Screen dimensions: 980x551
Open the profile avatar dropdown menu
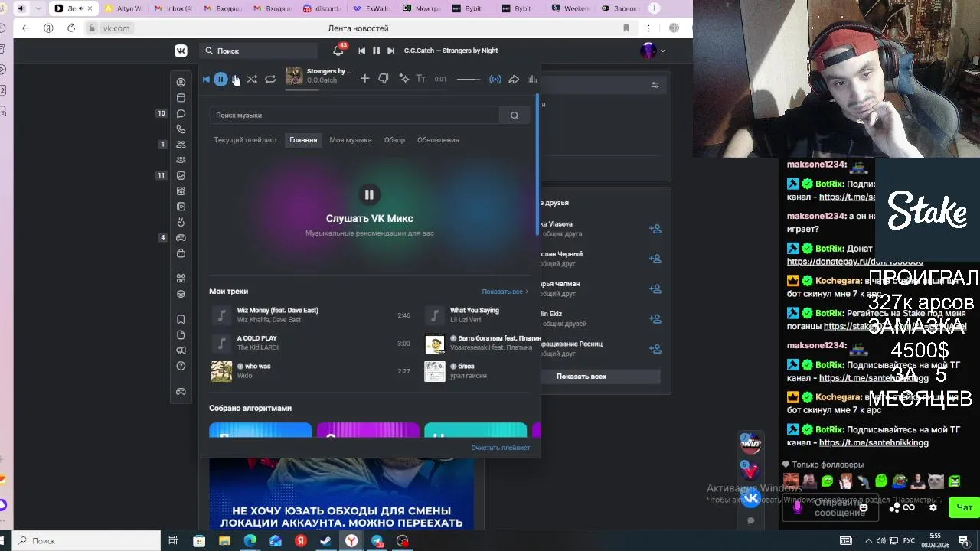(653, 51)
